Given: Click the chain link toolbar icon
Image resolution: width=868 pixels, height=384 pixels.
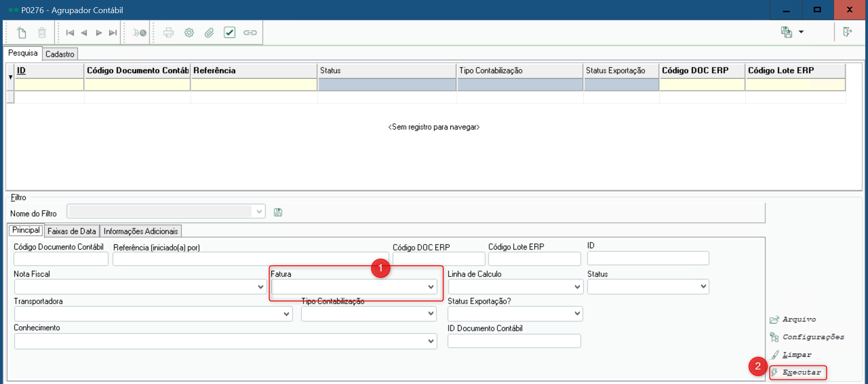Looking at the screenshot, I should 250,33.
